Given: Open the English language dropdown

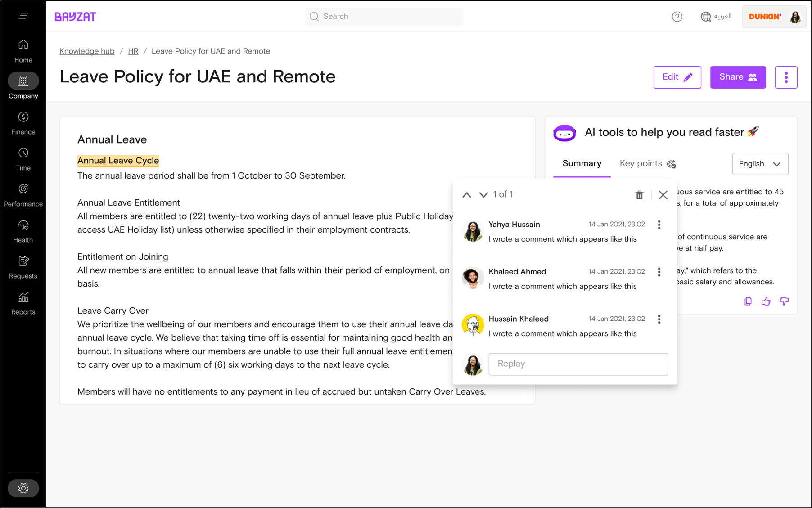Looking at the screenshot, I should pos(760,164).
